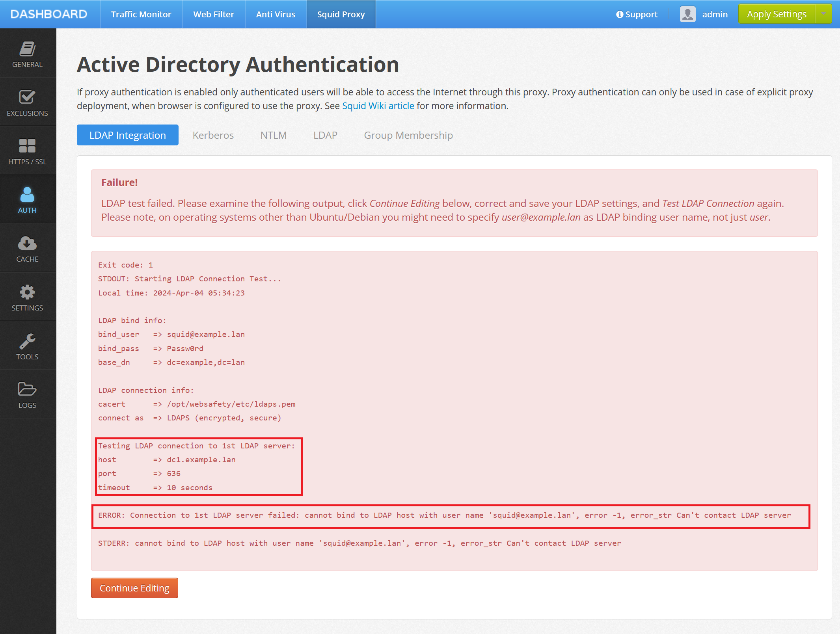The image size is (840, 634).
Task: Open Tools via the wrench icon
Action: pos(27,341)
